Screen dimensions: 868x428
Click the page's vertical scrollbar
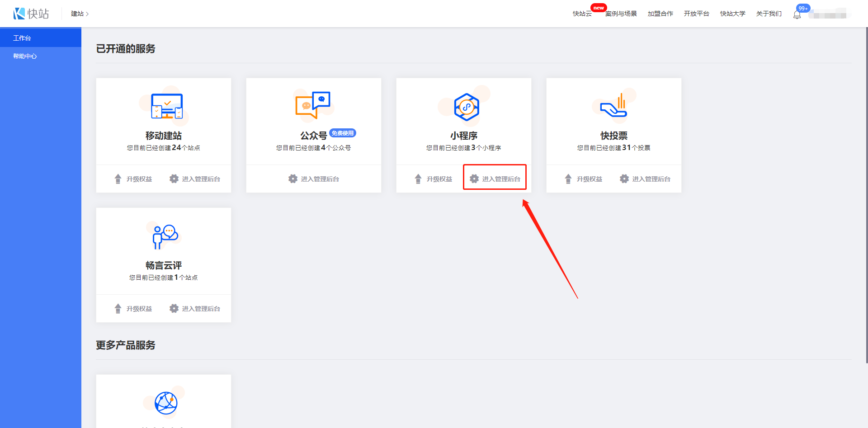click(x=866, y=194)
